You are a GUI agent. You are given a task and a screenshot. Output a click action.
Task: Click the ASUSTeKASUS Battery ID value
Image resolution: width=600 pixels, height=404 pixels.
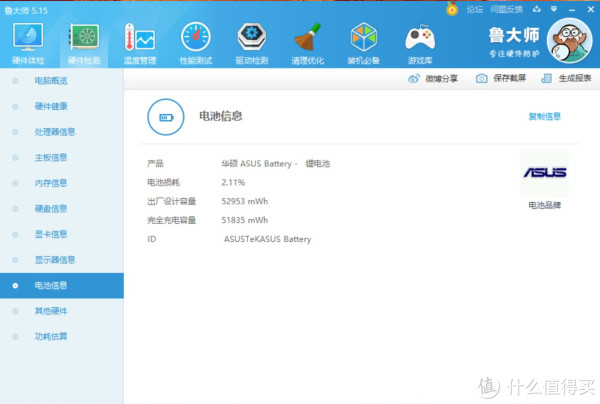click(x=267, y=239)
